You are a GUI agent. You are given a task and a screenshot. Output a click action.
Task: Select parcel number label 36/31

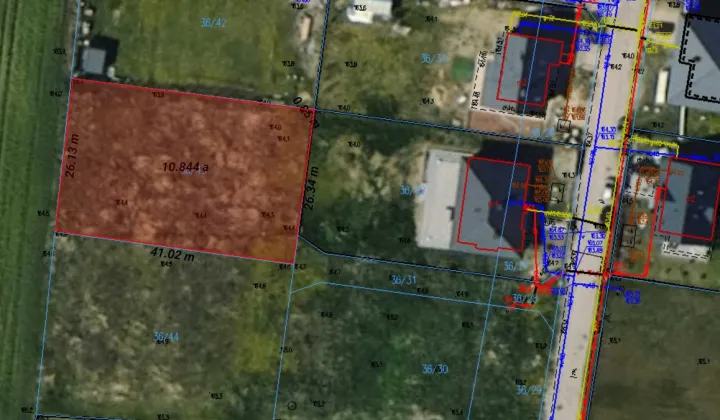coord(403,280)
